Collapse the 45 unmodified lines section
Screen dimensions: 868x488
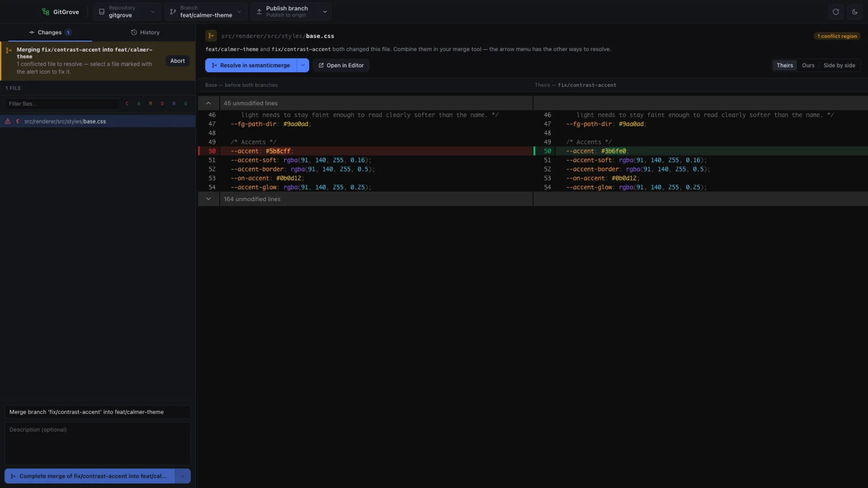click(x=208, y=103)
